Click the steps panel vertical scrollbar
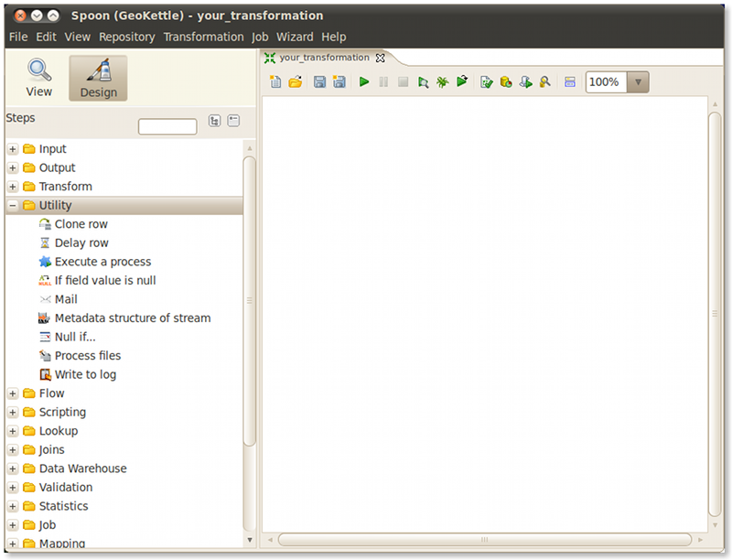 pos(249,301)
